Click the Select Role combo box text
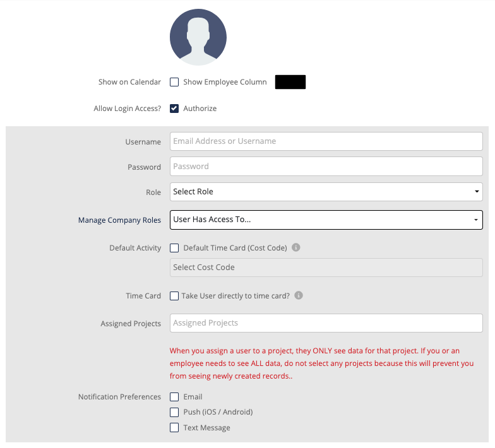 (x=193, y=192)
